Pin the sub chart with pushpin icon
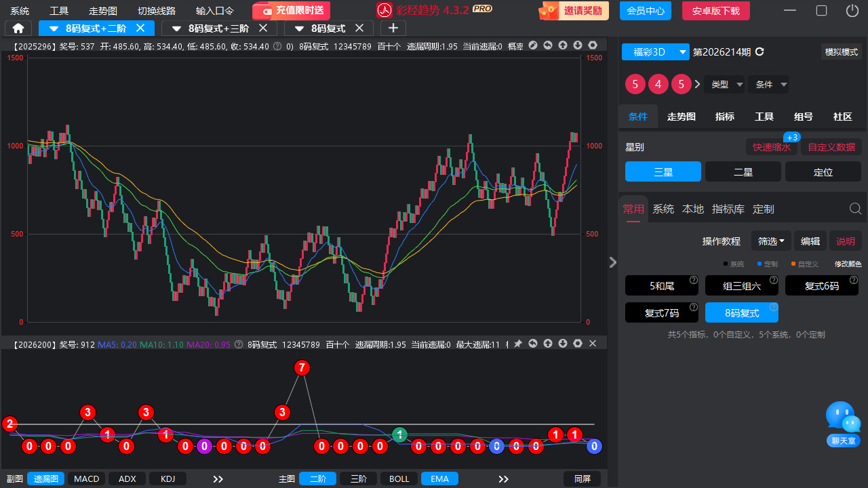Viewport: 868px width, 488px height. [518, 344]
